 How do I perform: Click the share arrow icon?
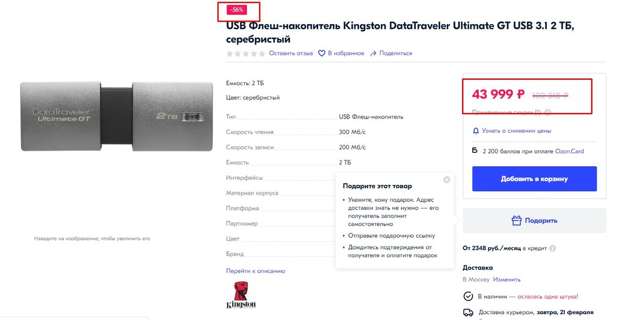[x=374, y=54]
